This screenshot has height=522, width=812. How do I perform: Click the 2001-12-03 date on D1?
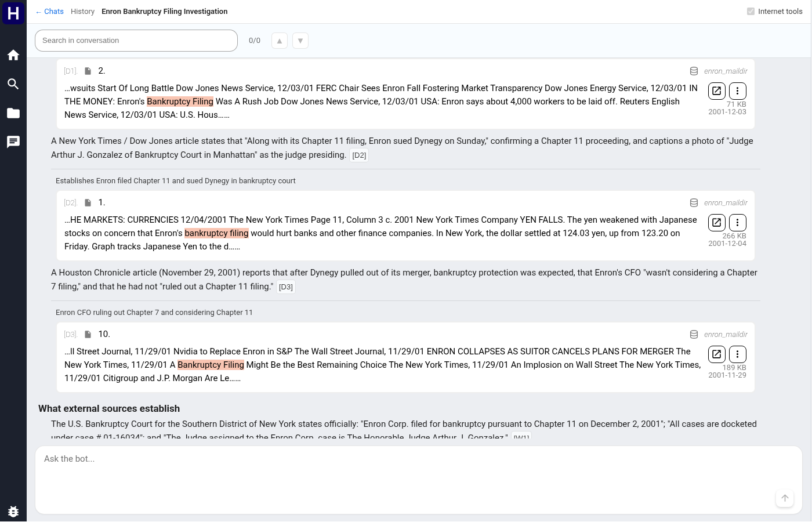tap(727, 112)
